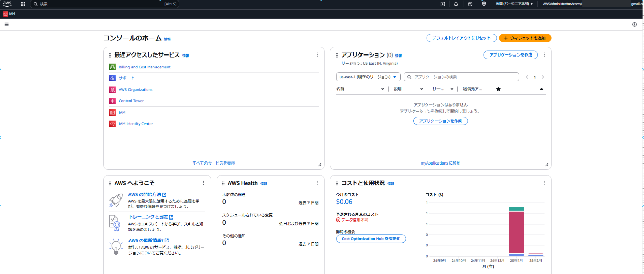This screenshot has height=274, width=644.
Task: Grab the AWS Health widget drag handle
Action: pyautogui.click(x=223, y=183)
